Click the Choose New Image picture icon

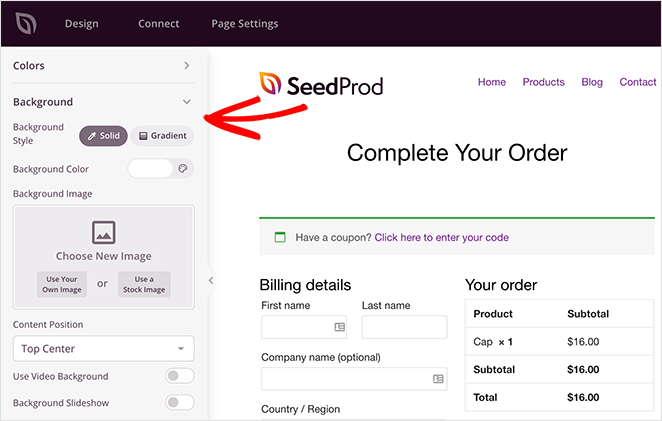(103, 232)
